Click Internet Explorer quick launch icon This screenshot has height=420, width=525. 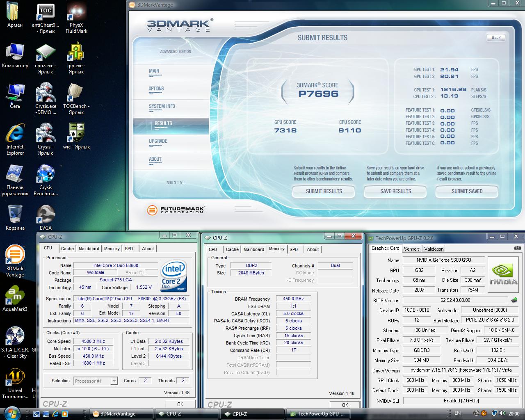click(55, 414)
